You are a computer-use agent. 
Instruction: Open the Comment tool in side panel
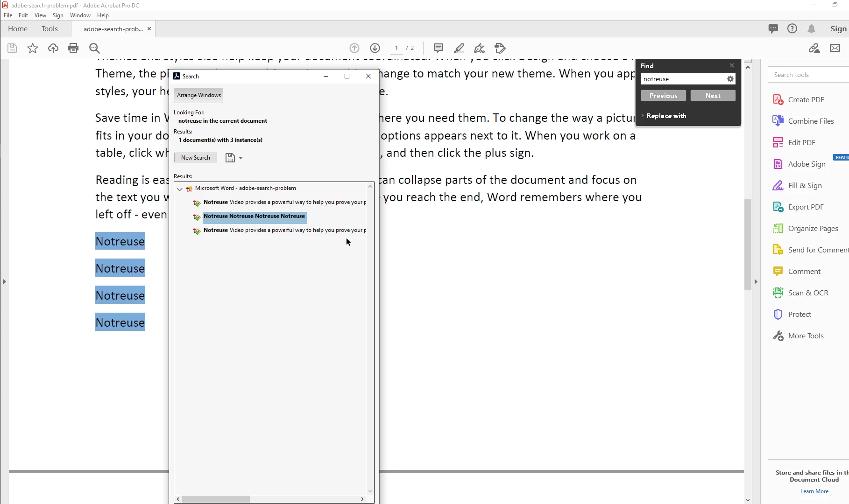[797, 272]
